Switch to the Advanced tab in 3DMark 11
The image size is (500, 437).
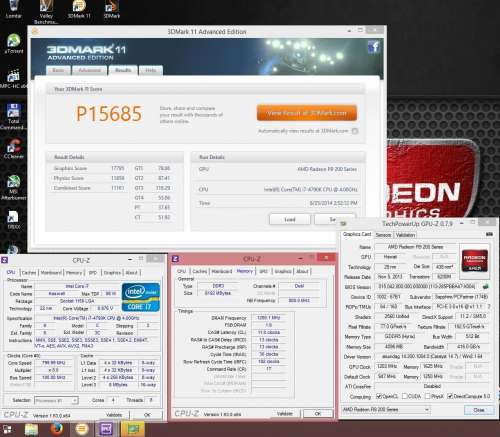[x=89, y=70]
